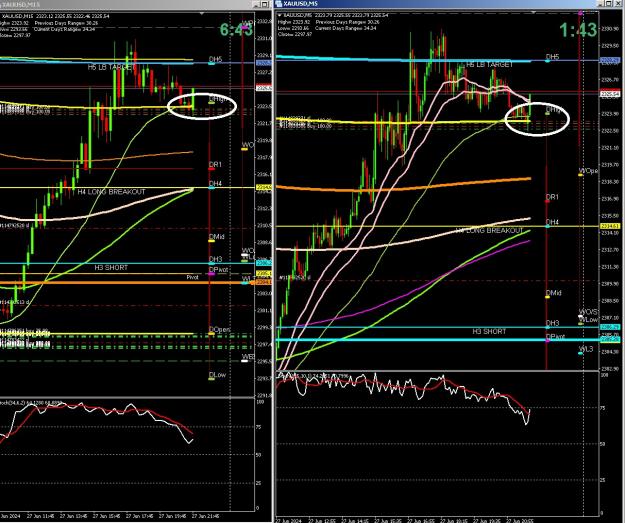Viewport: 625px width, 523px height.
Task: Select the 6:43 candle timer in M15 chart
Action: [236, 29]
